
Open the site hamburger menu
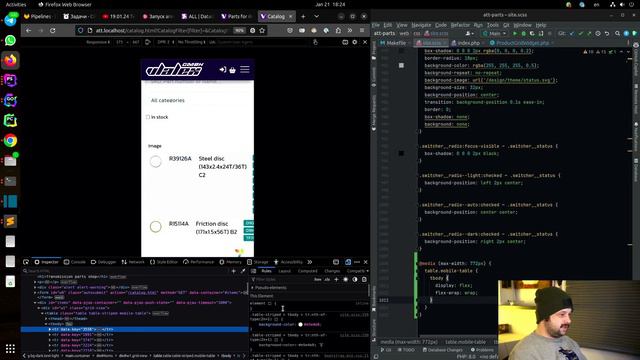[x=244, y=70]
